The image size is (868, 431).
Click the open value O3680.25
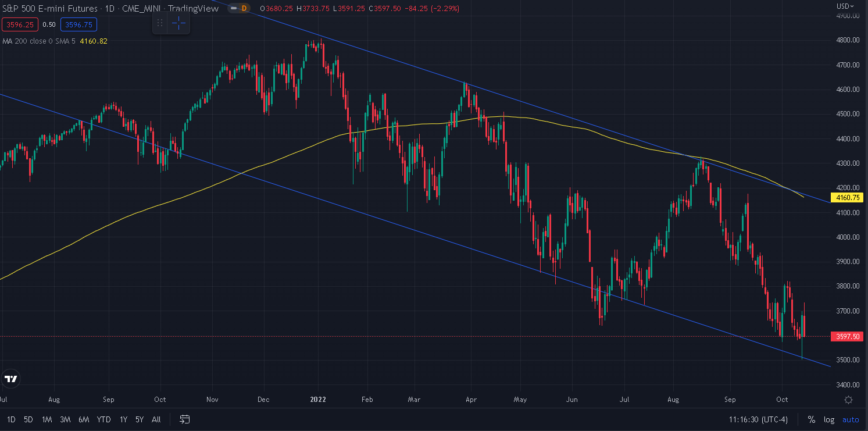coord(277,8)
